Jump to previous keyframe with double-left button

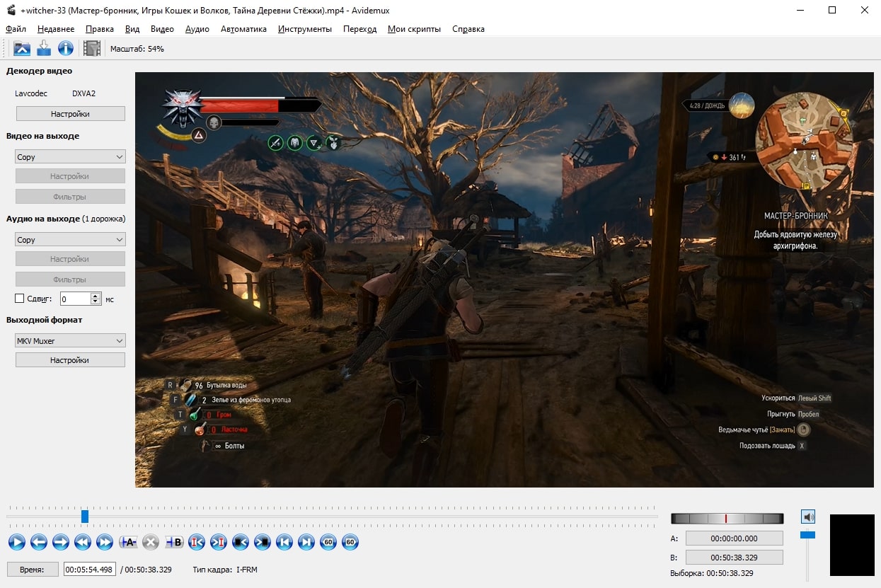point(83,542)
